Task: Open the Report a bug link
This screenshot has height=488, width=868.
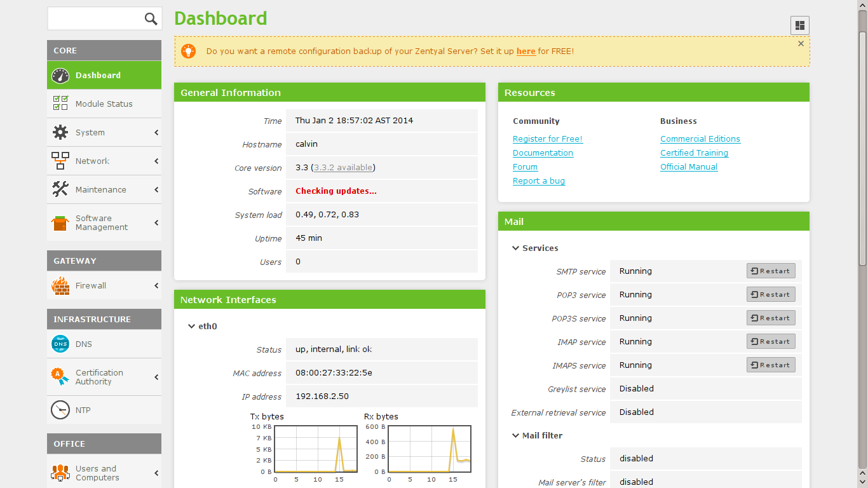Action: pyautogui.click(x=539, y=181)
